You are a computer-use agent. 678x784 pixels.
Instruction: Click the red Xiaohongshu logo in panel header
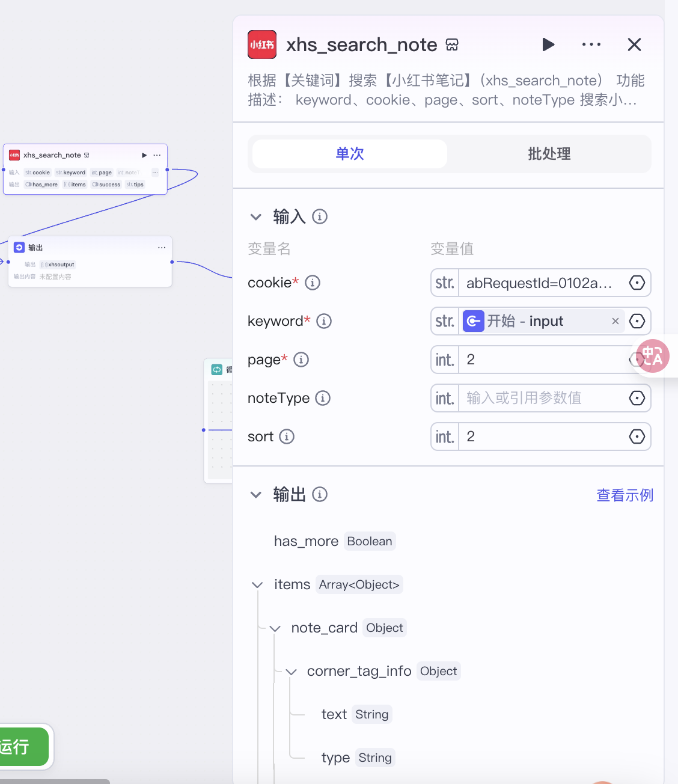pos(262,44)
